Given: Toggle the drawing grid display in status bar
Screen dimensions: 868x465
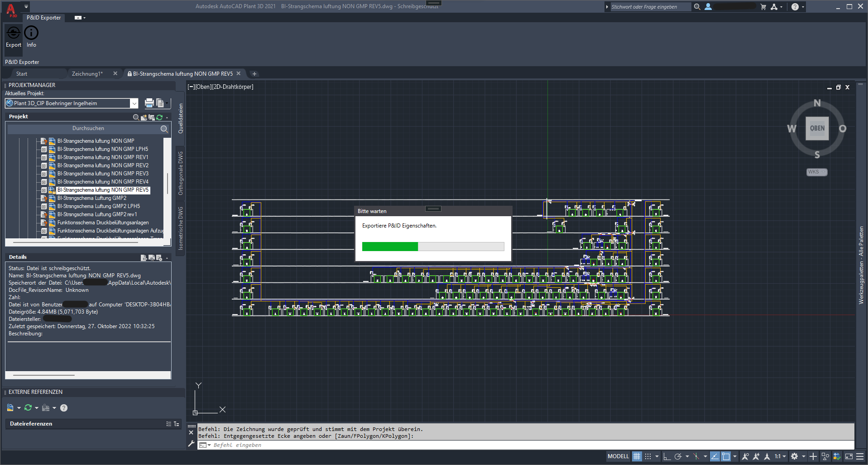Looking at the screenshot, I should click(637, 456).
